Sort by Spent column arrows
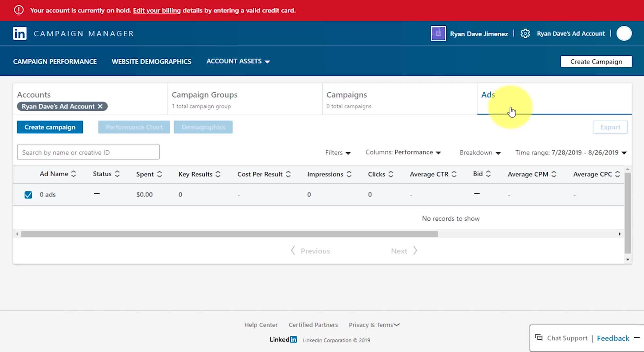Screen dimensions: 644x352 [160, 174]
